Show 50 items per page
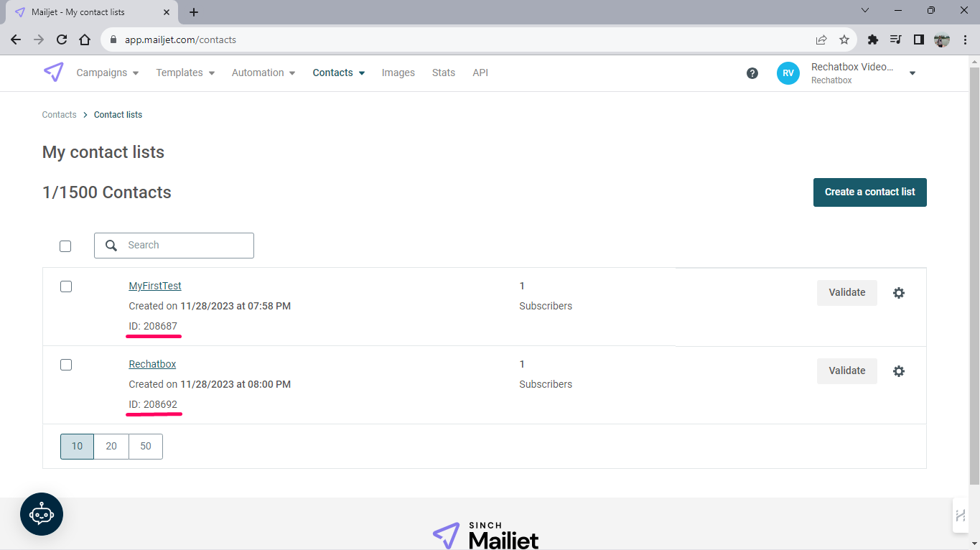This screenshot has height=550, width=980. point(146,446)
